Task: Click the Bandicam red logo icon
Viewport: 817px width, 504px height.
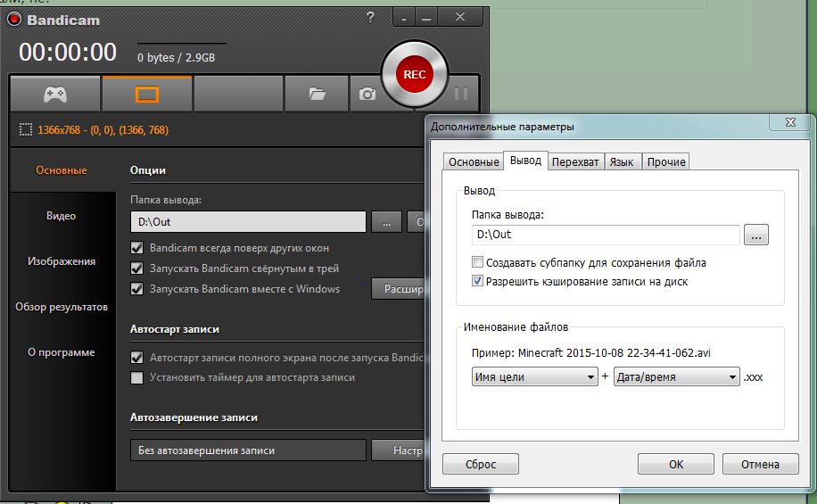Action: pyautogui.click(x=14, y=20)
